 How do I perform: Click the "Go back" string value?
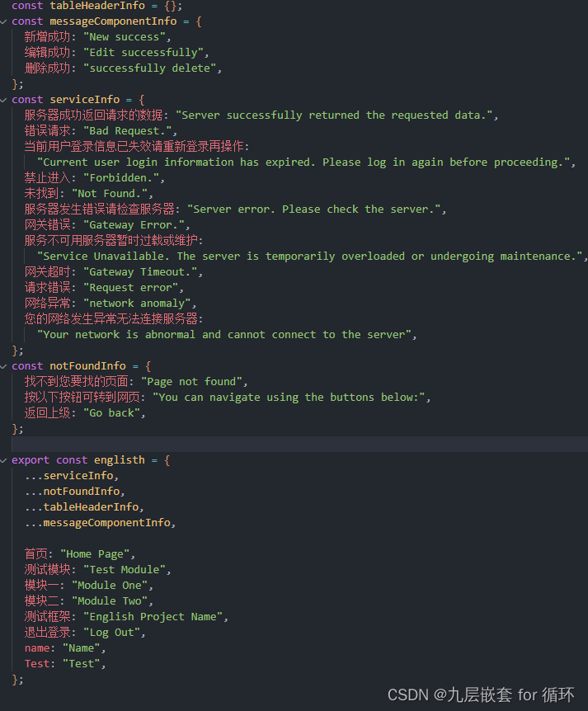111,413
